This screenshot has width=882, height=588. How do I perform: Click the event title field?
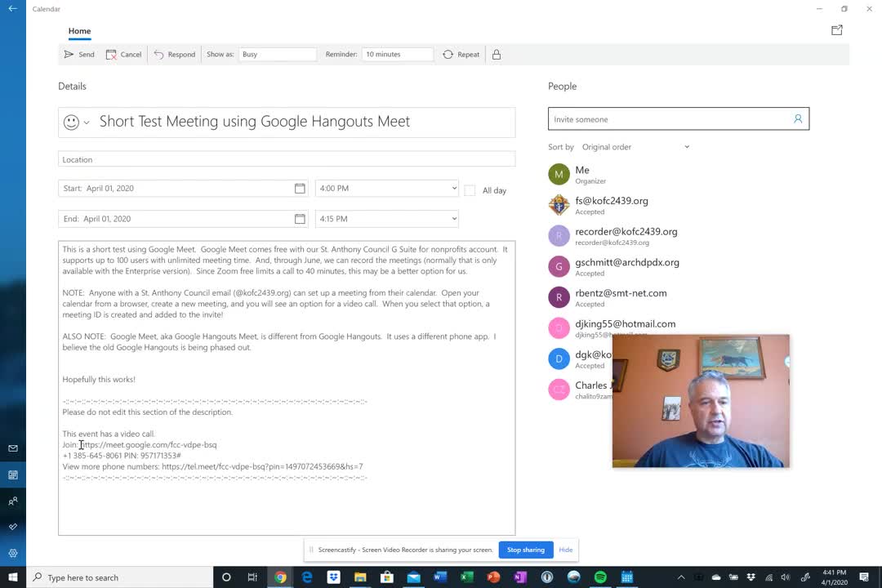pos(304,122)
